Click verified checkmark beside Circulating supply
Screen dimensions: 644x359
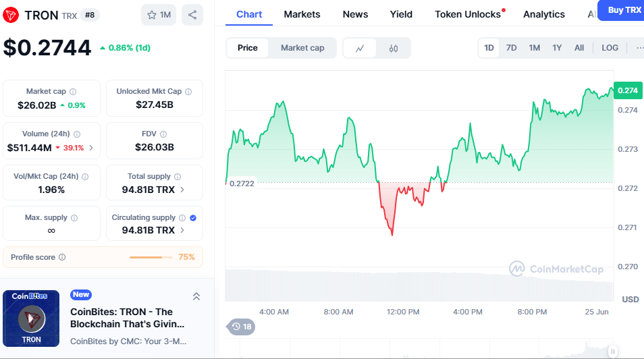click(193, 218)
